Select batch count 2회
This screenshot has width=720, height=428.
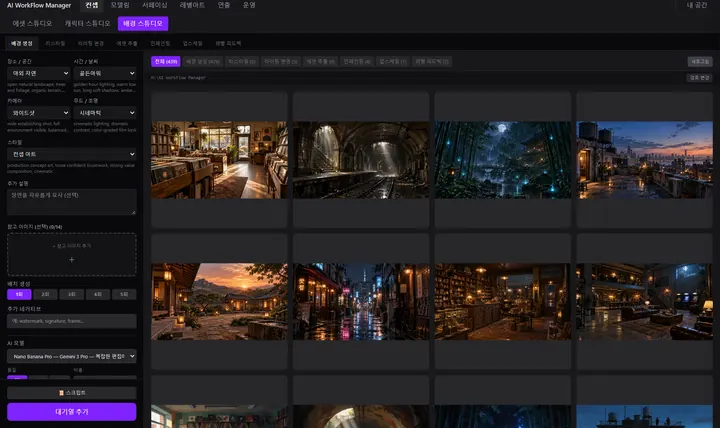(x=45, y=294)
